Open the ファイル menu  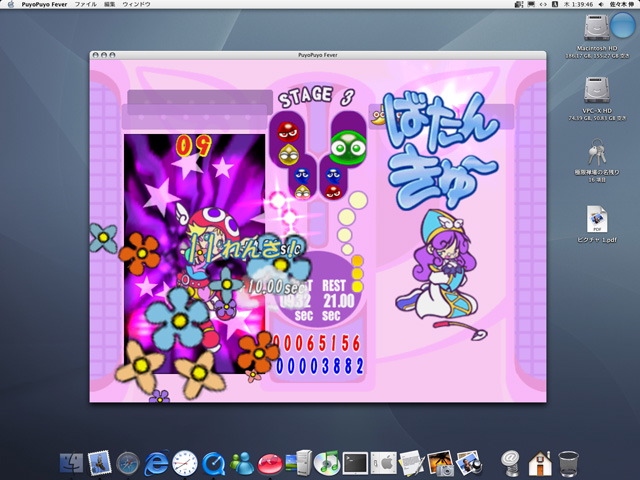[x=85, y=4]
